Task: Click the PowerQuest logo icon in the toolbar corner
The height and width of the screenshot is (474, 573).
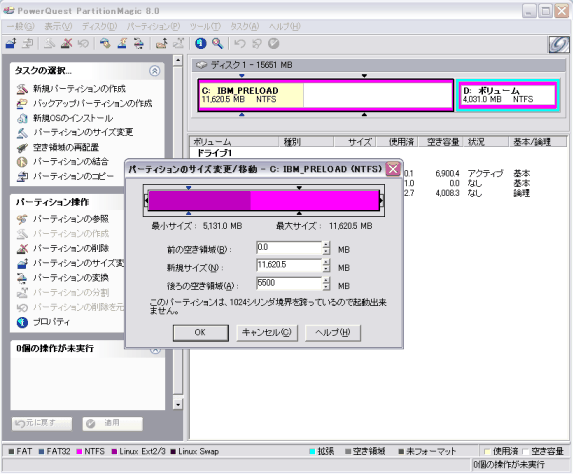Action: [x=559, y=44]
